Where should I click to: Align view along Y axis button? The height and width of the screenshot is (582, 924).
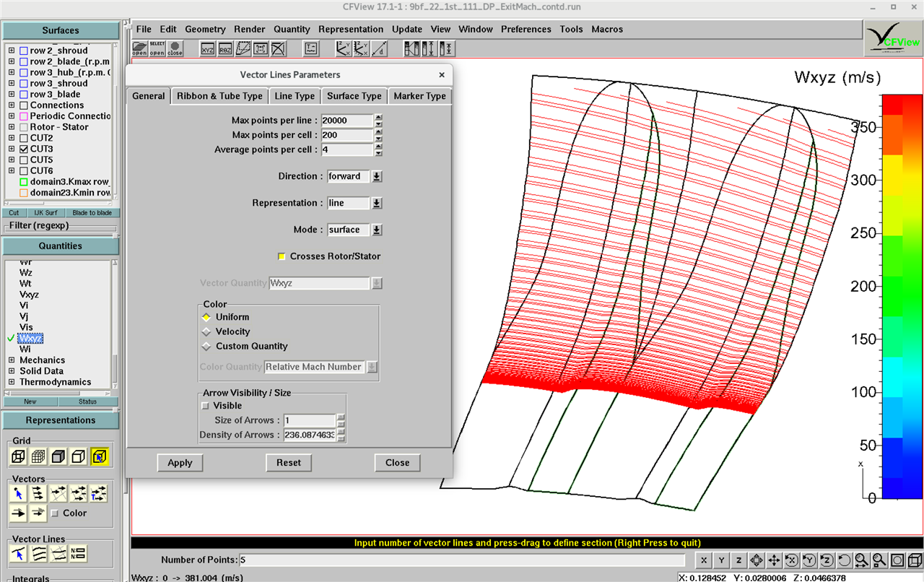tap(721, 560)
